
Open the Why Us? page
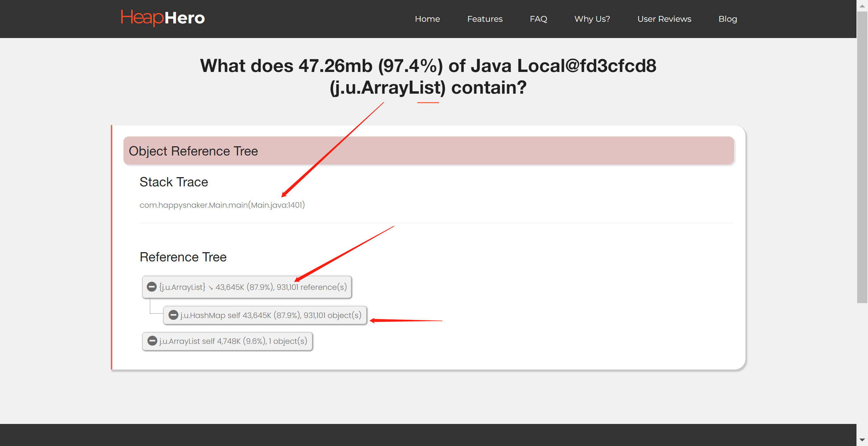pos(592,19)
